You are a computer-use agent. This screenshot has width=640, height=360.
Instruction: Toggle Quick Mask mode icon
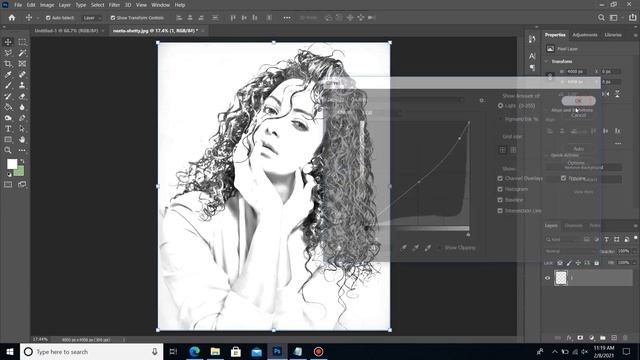click(8, 184)
